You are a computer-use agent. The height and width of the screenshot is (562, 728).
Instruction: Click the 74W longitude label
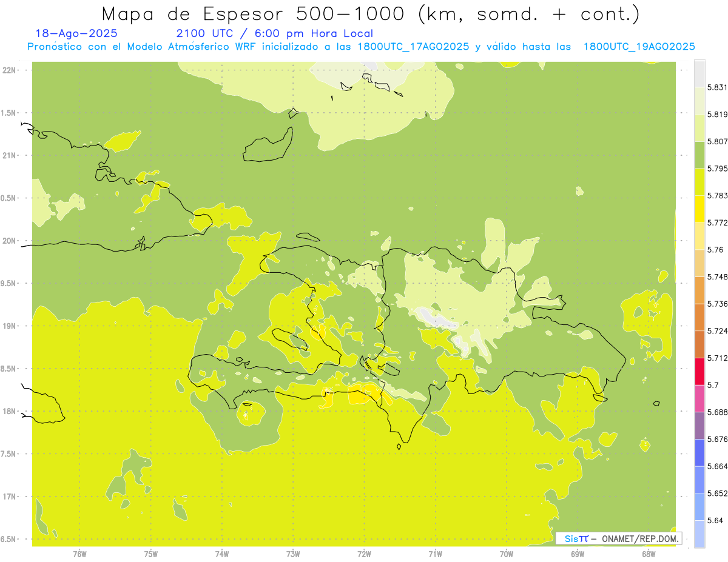pos(221,554)
